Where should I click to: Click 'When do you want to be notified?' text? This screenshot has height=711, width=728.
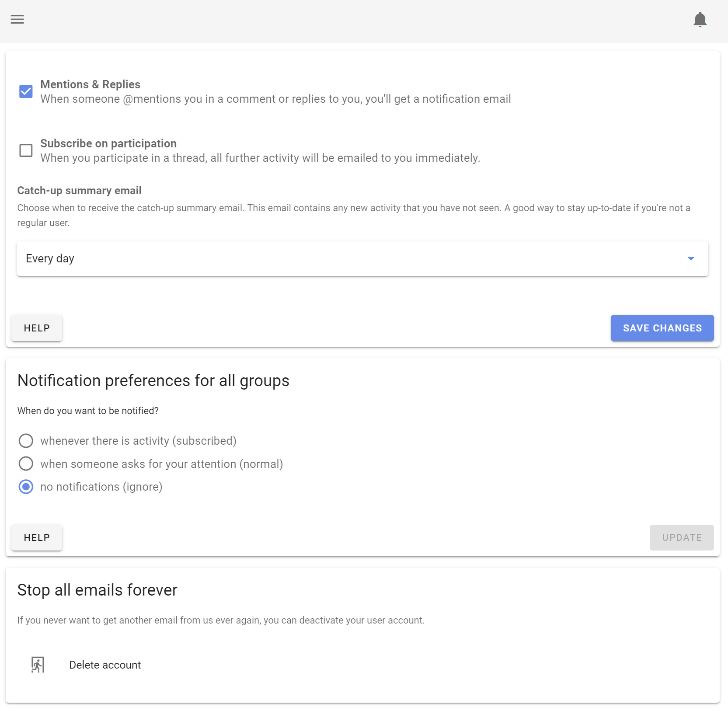point(88,411)
